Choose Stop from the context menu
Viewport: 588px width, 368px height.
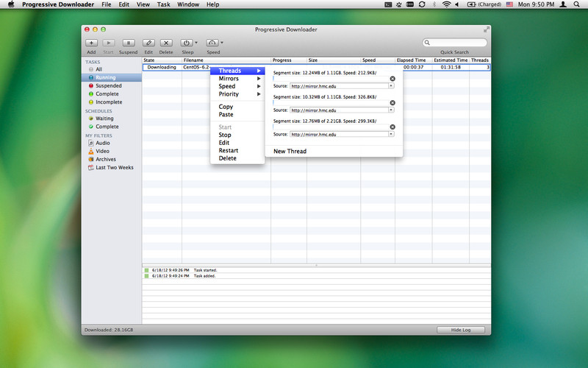click(x=225, y=135)
